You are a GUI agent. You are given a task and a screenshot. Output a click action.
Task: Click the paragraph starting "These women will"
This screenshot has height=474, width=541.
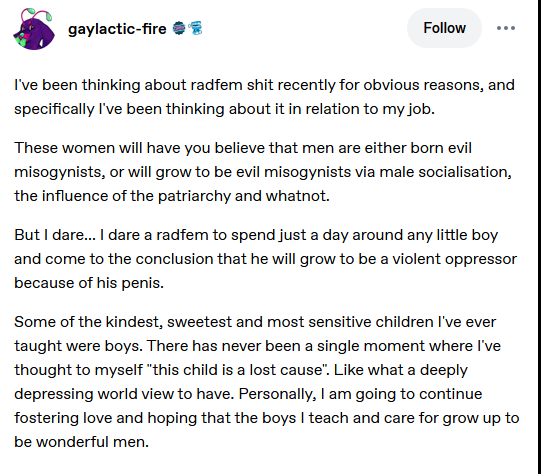[x=263, y=172]
